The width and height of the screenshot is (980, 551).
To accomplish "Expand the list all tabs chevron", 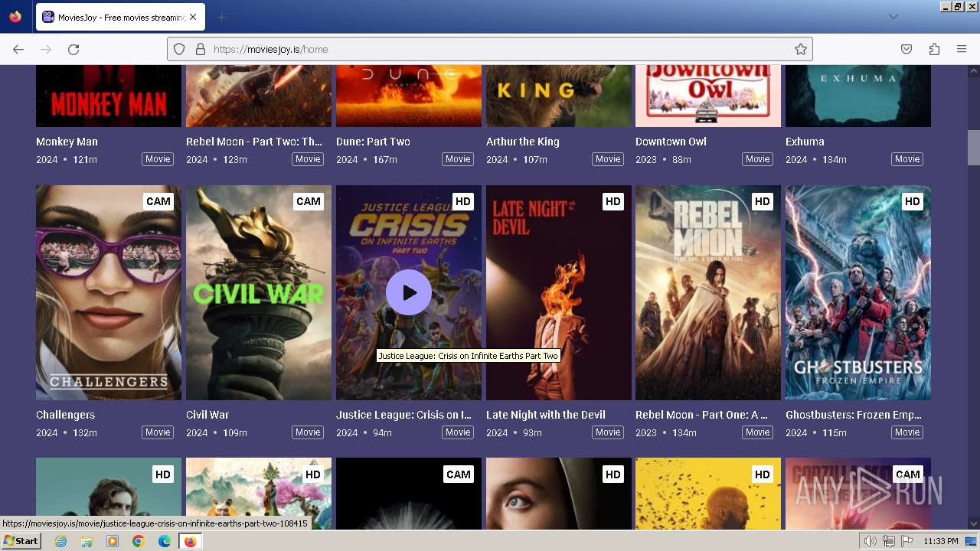I will (893, 17).
